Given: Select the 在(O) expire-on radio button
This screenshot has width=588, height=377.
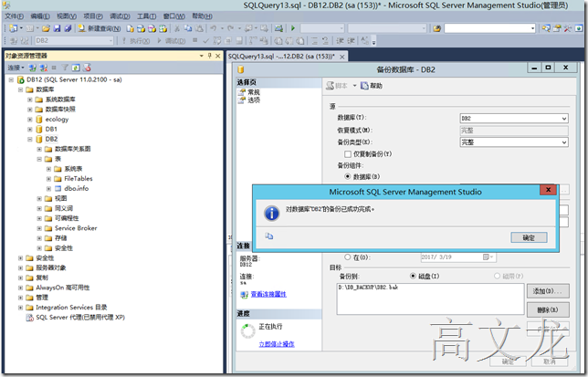Looking at the screenshot, I should tap(348, 257).
